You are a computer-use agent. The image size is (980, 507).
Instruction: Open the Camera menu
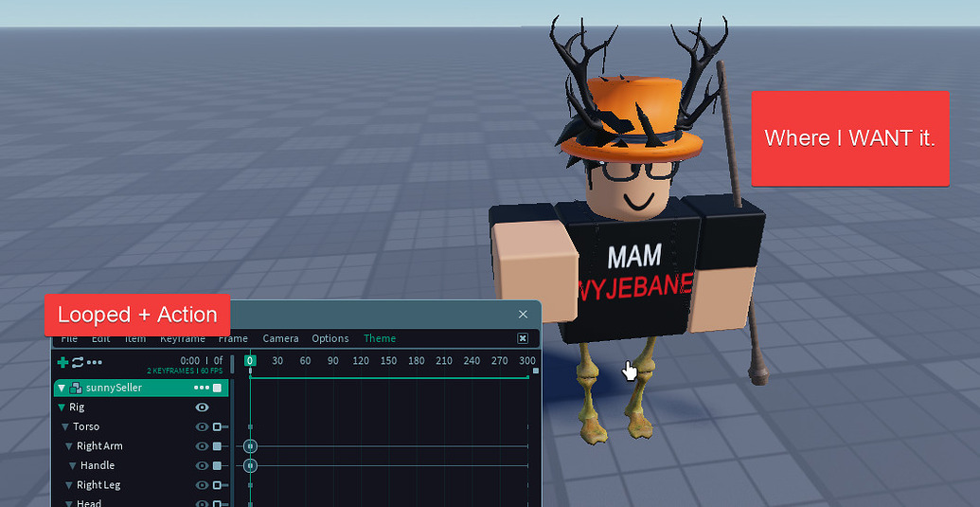[x=280, y=338]
